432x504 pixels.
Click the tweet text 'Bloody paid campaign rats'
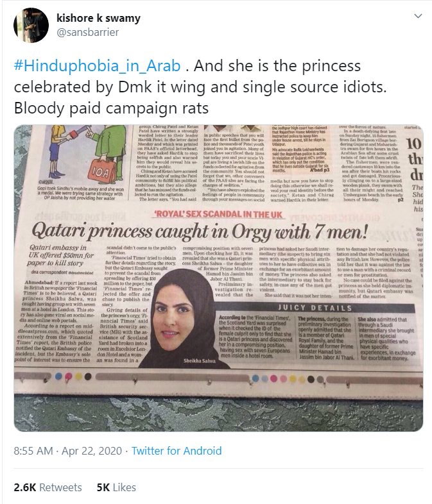111,108
